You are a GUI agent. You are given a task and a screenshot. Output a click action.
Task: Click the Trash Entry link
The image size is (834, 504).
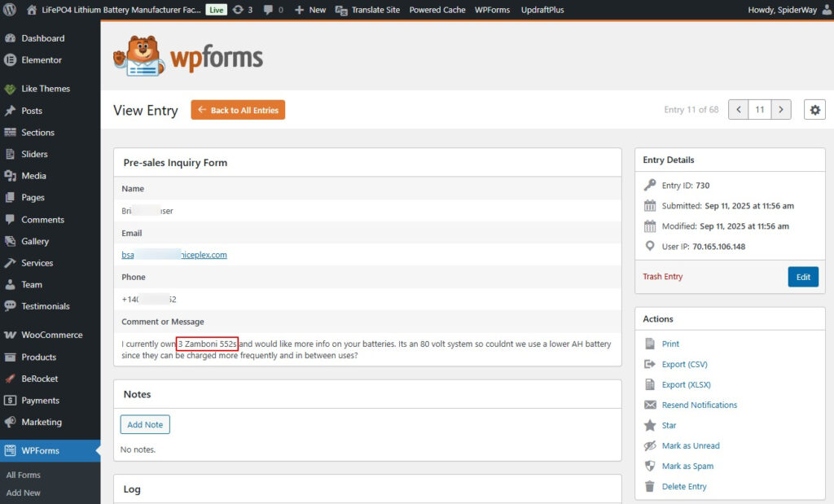click(662, 277)
